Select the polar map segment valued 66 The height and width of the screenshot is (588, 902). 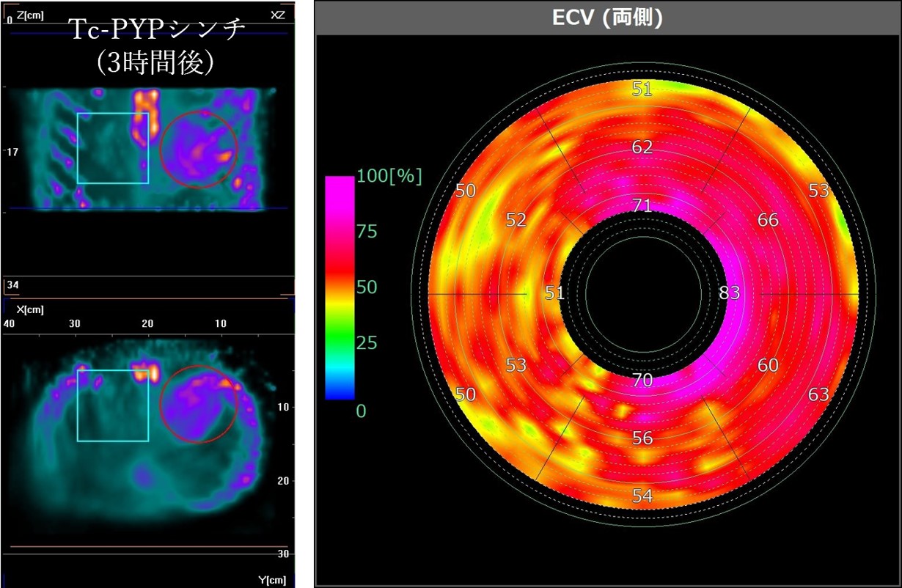click(767, 220)
